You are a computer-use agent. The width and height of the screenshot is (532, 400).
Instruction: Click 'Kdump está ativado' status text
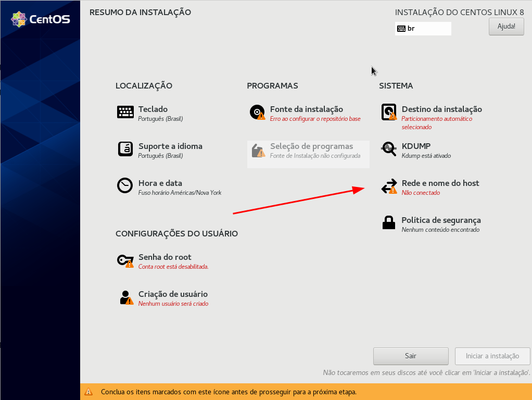pos(426,156)
